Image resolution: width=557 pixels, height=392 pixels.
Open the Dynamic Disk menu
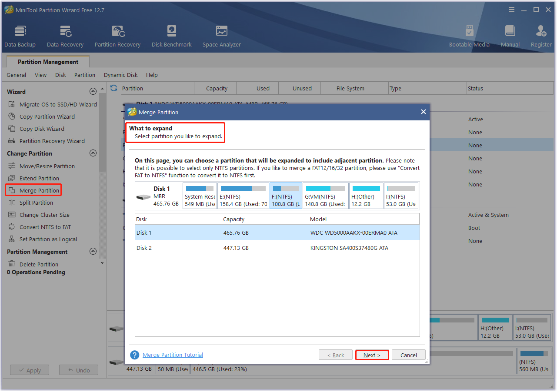tap(121, 75)
